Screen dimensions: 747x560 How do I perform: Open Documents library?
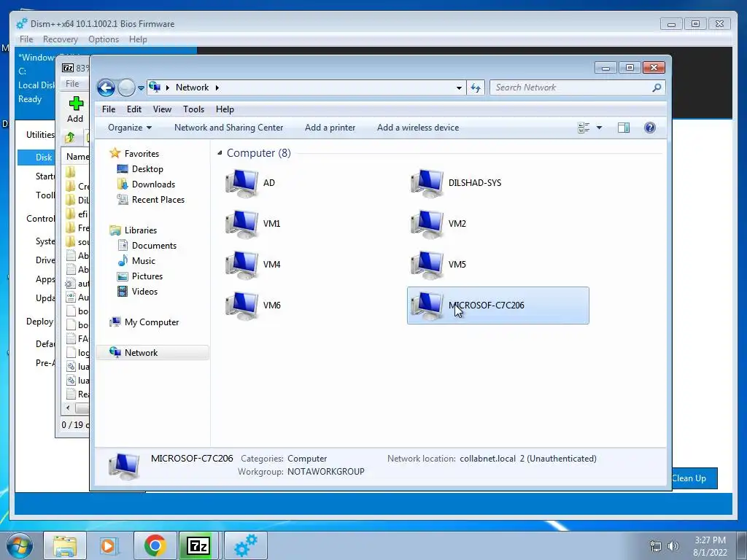coord(154,246)
